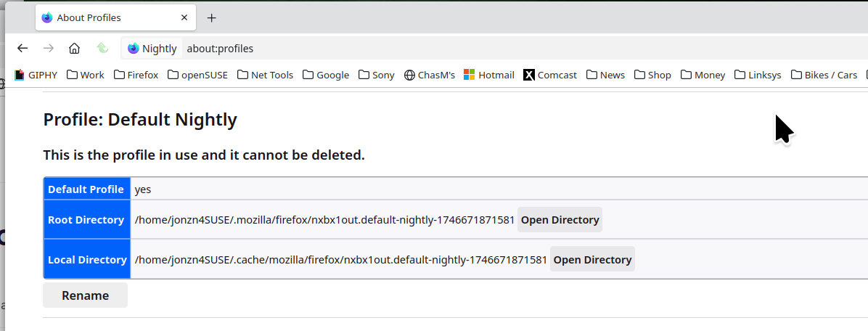Open Directory for the Root Directory
This screenshot has height=331, width=868.
[x=560, y=220]
